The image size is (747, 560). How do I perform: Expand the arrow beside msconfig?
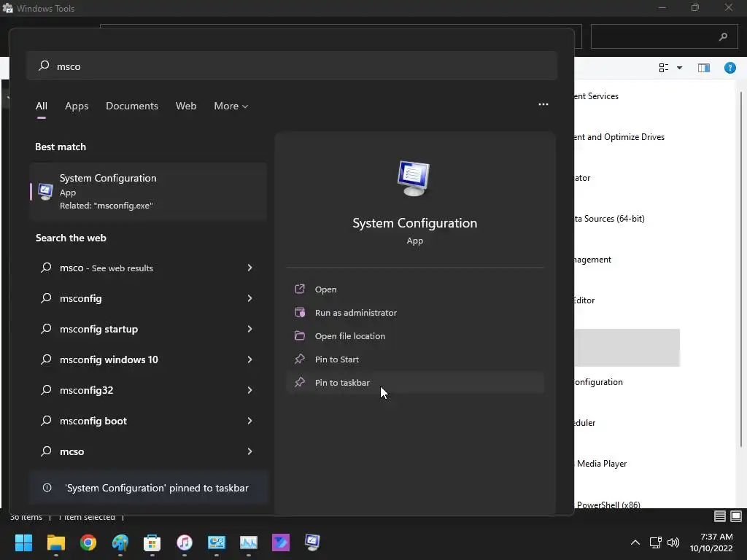[x=249, y=298]
